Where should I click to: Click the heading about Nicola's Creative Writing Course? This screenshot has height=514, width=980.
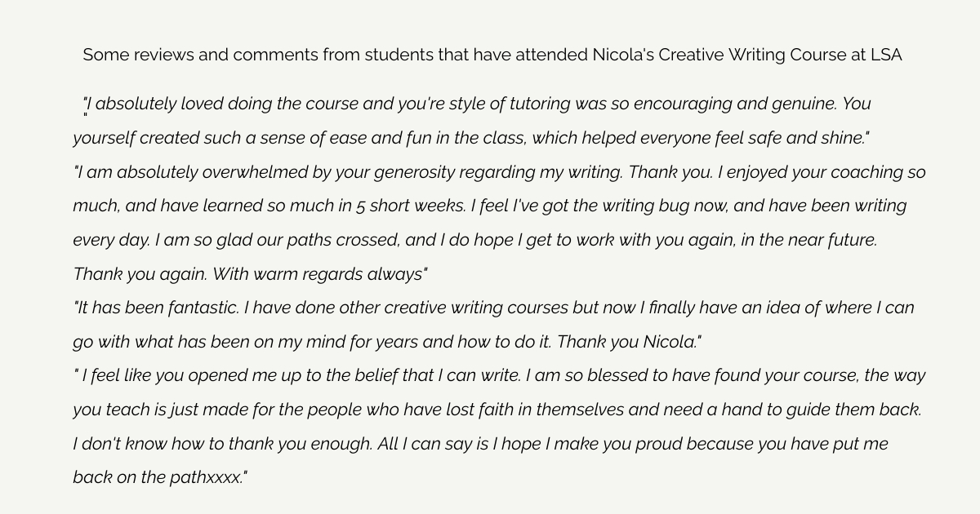pyautogui.click(x=492, y=55)
